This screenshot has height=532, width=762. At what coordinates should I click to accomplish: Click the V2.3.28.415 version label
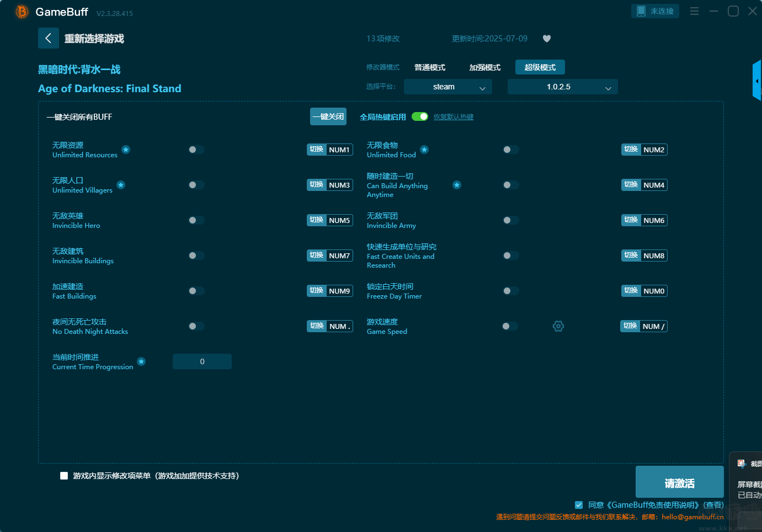(115, 13)
